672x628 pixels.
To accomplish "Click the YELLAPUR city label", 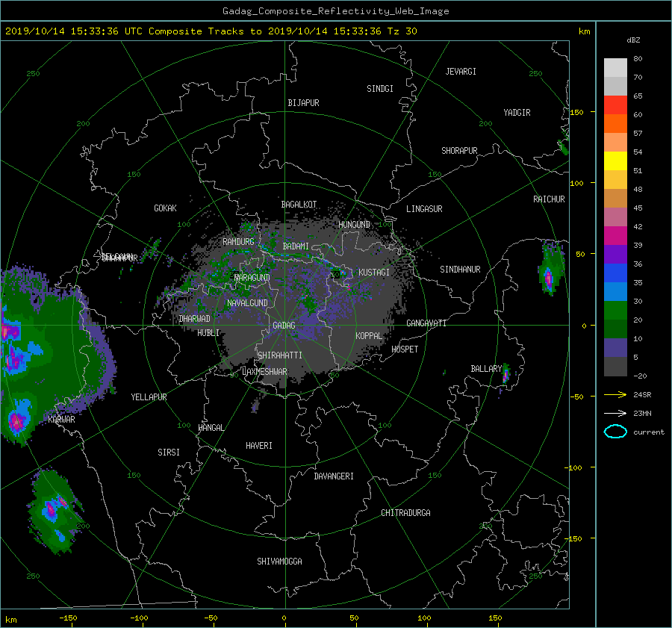I will pyautogui.click(x=149, y=397).
